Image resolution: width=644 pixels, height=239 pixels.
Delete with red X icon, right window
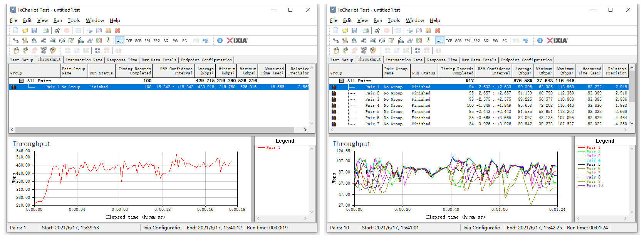point(438,30)
